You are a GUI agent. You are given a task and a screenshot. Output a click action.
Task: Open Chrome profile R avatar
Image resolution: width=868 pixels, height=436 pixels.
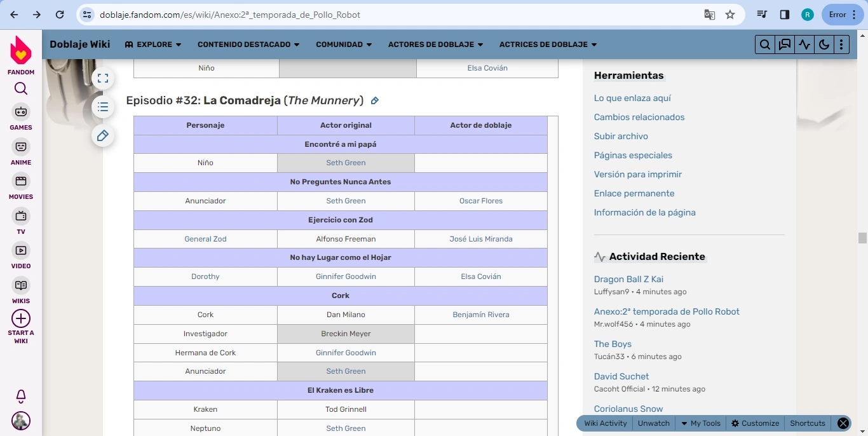coord(808,15)
